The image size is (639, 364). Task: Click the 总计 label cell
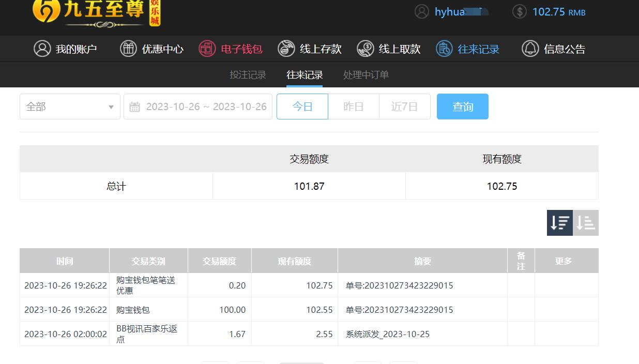116,186
